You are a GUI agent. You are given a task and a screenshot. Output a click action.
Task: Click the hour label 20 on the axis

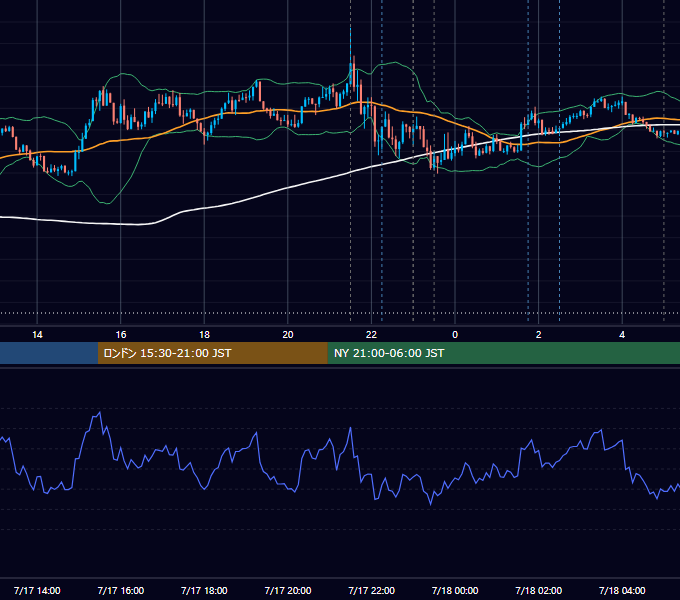[x=288, y=335]
